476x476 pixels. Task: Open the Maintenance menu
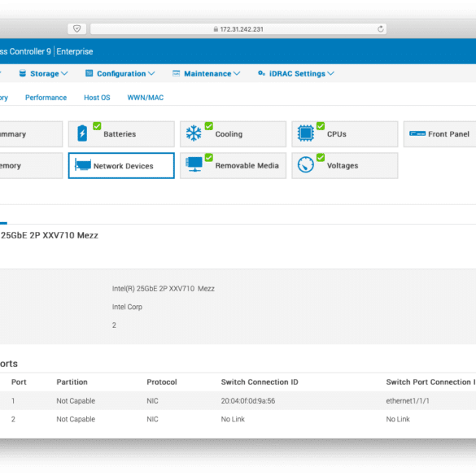(x=207, y=73)
